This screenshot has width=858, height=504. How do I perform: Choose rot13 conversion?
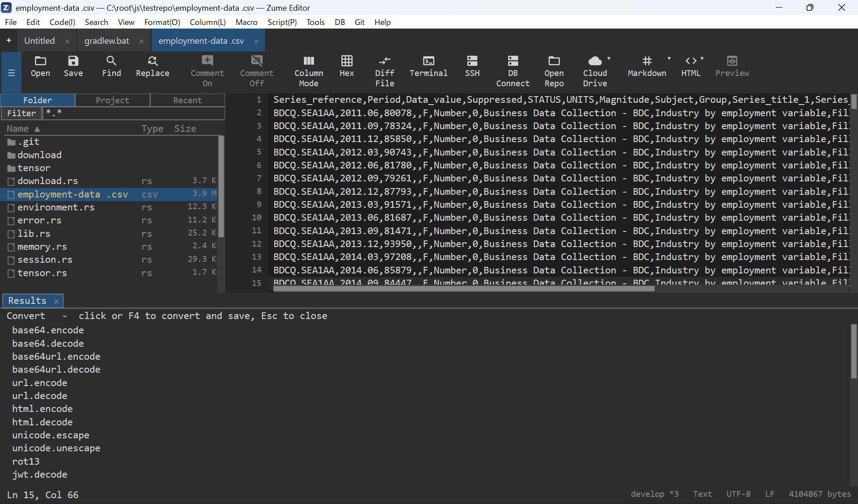[26, 462]
